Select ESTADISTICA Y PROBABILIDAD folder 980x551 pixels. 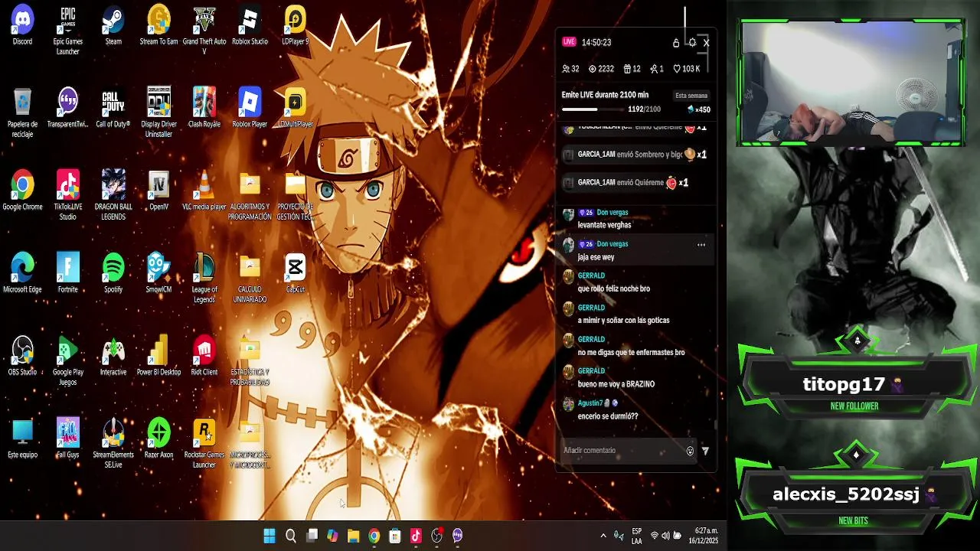point(250,361)
